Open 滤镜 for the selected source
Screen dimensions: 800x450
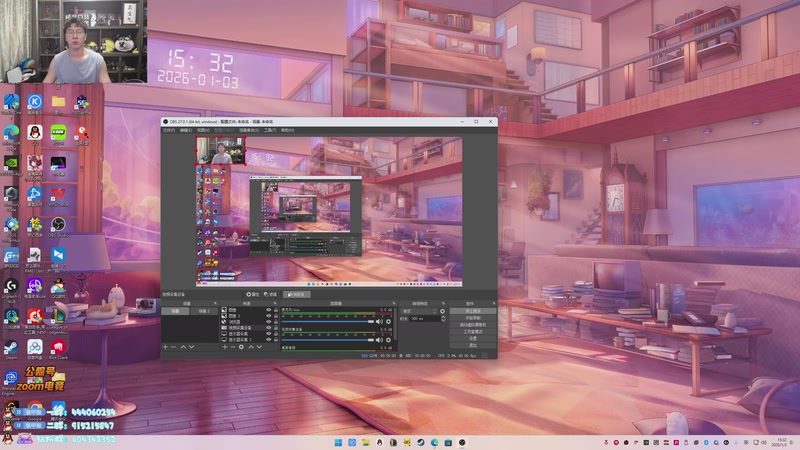click(x=270, y=294)
